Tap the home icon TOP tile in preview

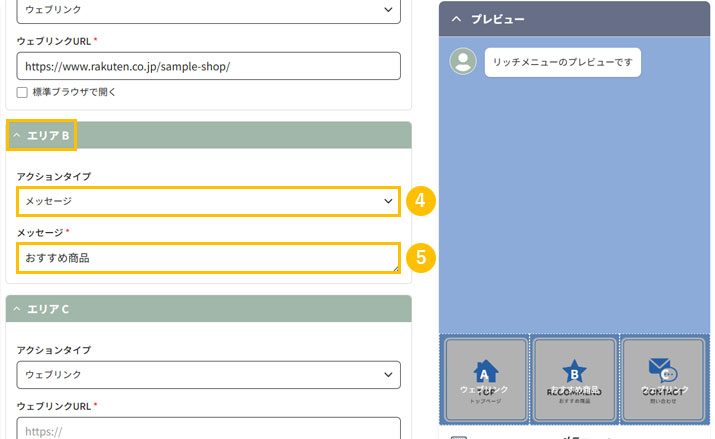(485, 379)
